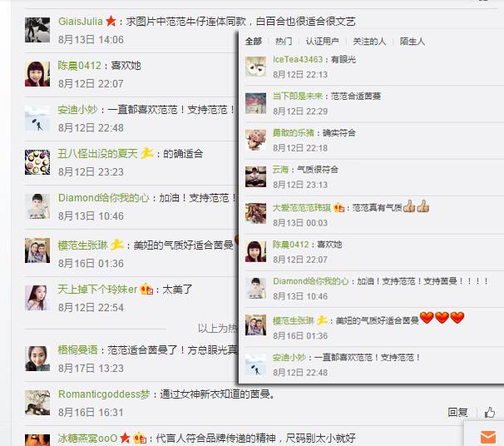
Task: Select the 认证用户 filter tab
Action: [x=322, y=41]
